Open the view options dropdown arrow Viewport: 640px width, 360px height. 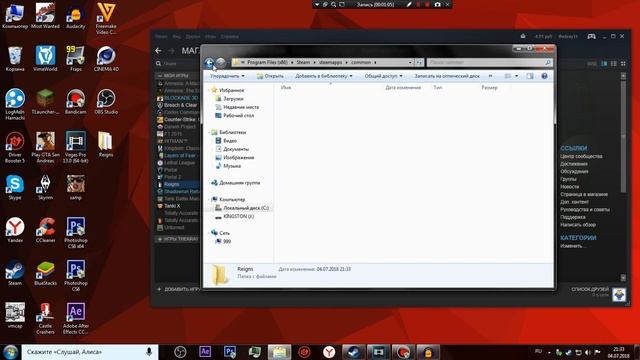coord(517,76)
